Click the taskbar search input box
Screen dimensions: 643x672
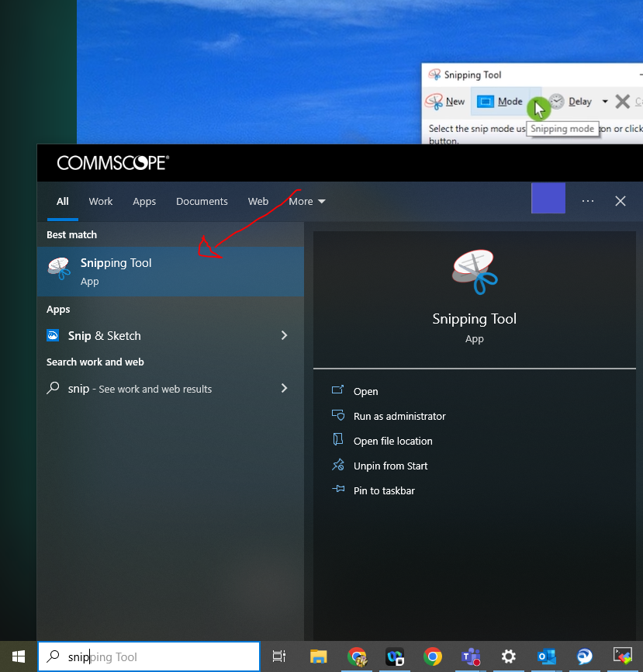pyautogui.click(x=149, y=657)
